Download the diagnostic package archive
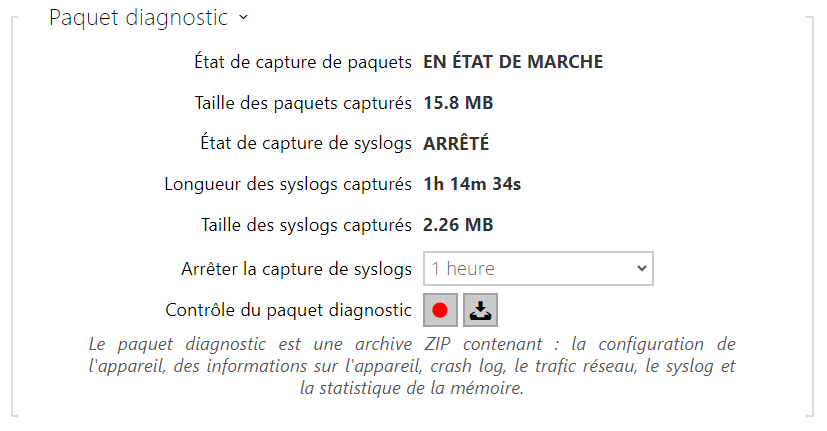This screenshot has width=827, height=431. (x=480, y=310)
